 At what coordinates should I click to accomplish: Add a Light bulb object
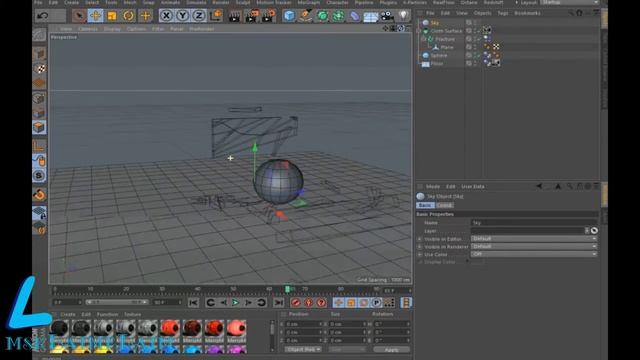tap(403, 16)
